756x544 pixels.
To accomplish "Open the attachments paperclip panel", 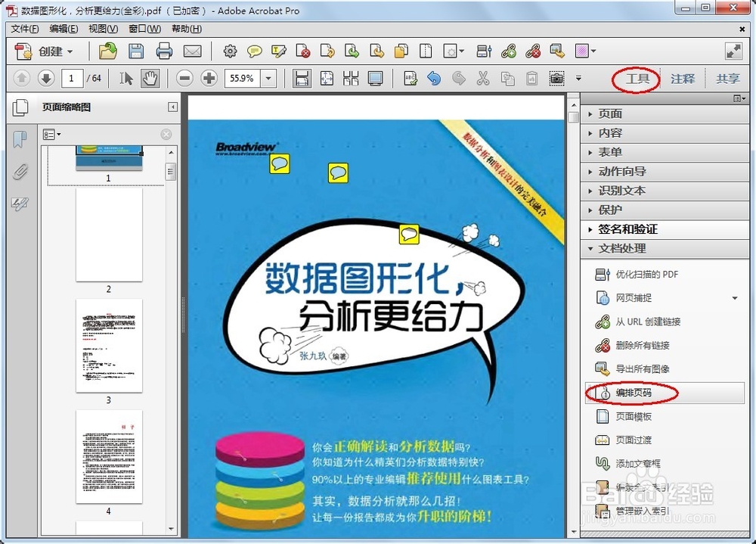I will 20,171.
